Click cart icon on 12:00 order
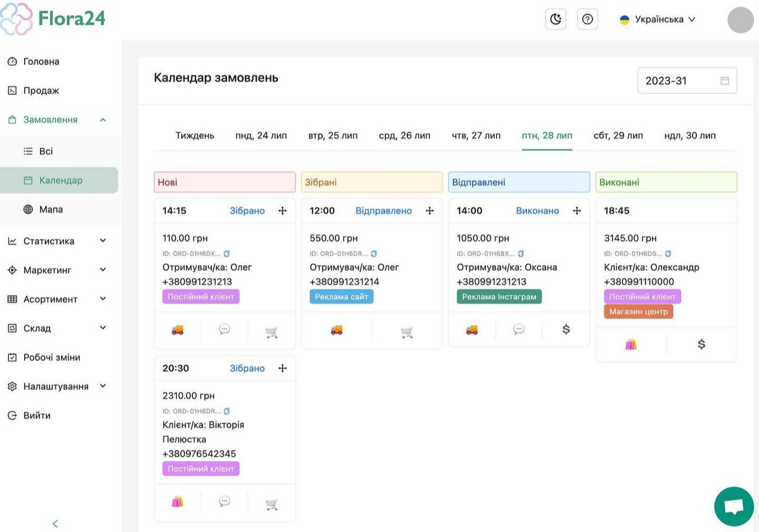759x532 pixels. [x=407, y=332]
